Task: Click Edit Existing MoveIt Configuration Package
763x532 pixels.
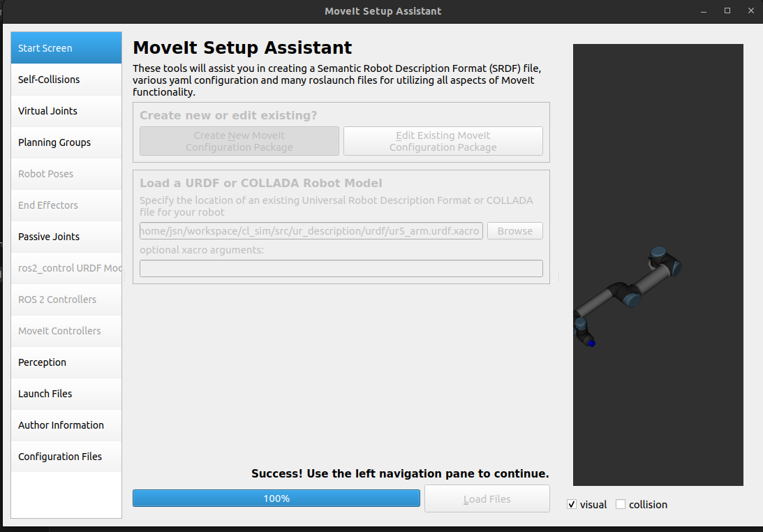Action: pos(443,141)
